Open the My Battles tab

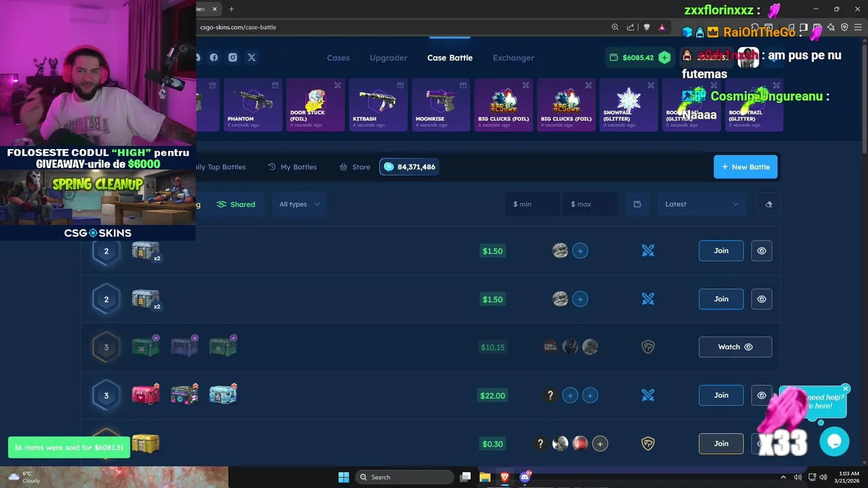point(292,167)
